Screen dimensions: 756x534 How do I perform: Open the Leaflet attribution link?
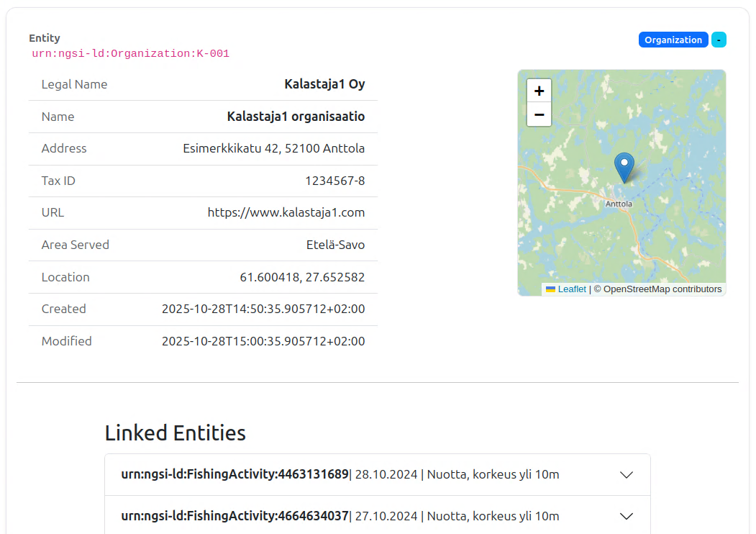coord(572,289)
